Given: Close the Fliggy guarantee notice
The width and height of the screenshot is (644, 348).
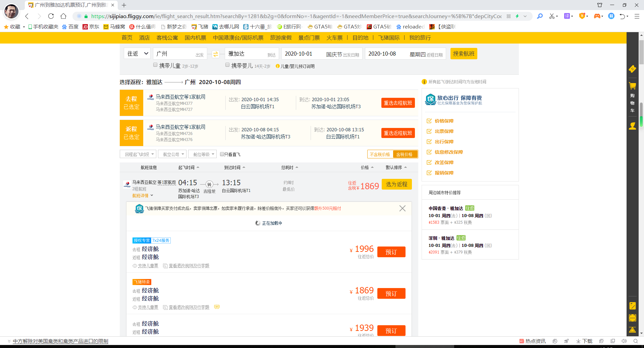Looking at the screenshot, I should [402, 208].
